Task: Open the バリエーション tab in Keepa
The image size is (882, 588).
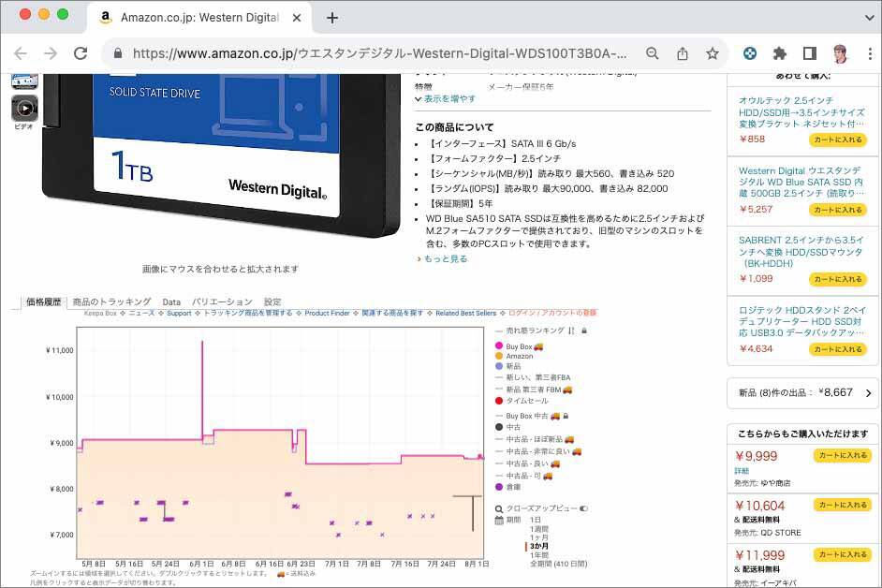Action: [222, 302]
